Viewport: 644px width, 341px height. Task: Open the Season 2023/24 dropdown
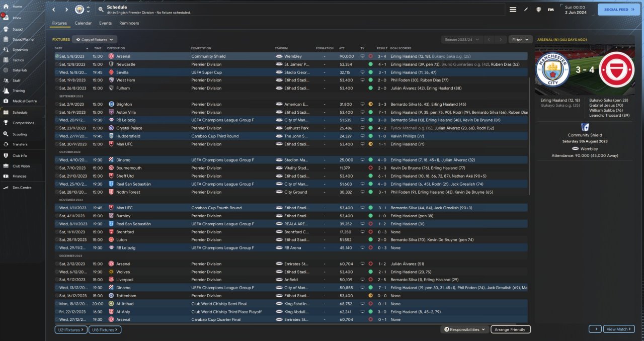(462, 39)
